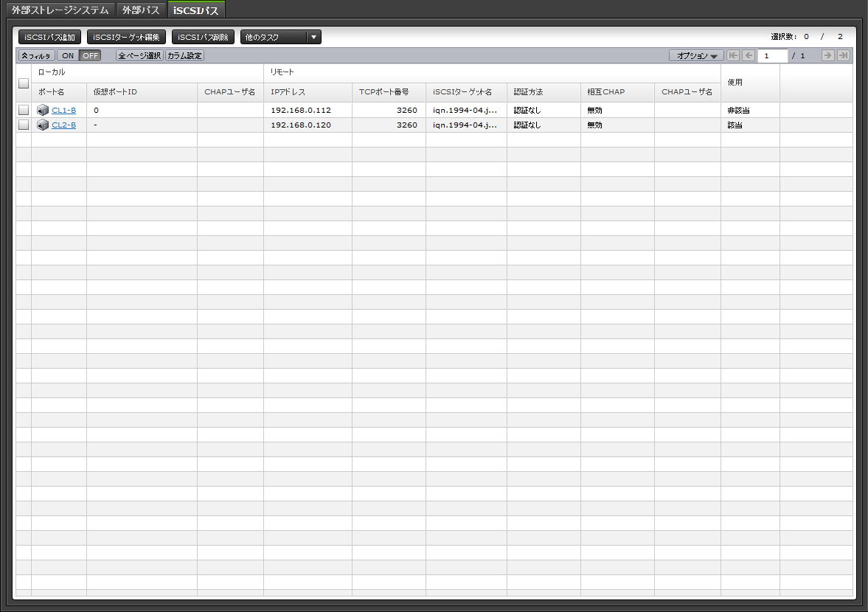868x612 pixels.
Task: Click the IPアドレス column header
Action: click(308, 92)
